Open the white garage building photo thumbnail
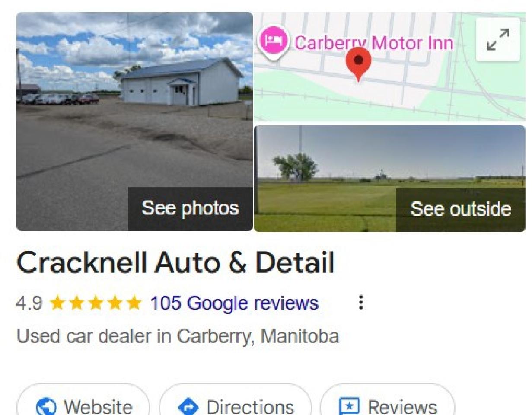532x415 pixels. [x=134, y=121]
